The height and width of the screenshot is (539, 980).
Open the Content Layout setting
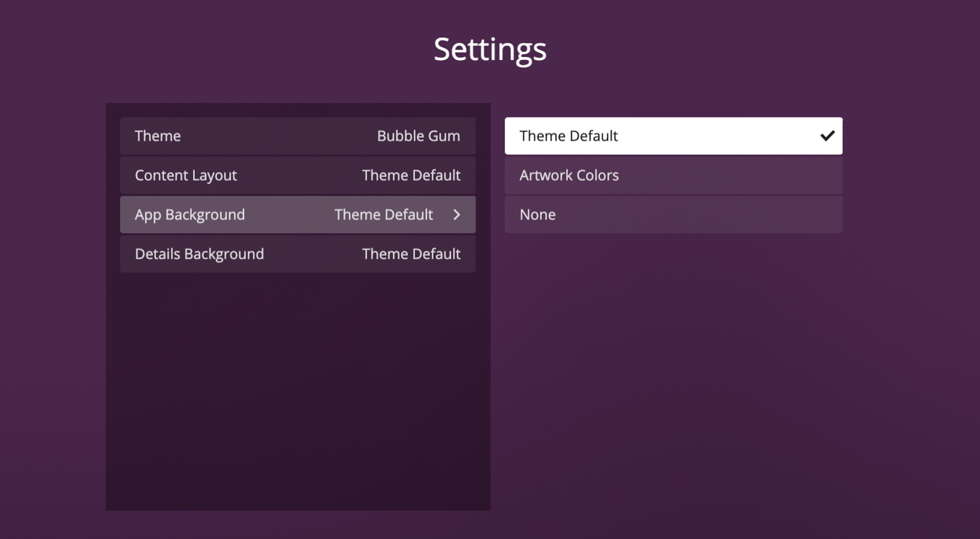click(x=297, y=175)
